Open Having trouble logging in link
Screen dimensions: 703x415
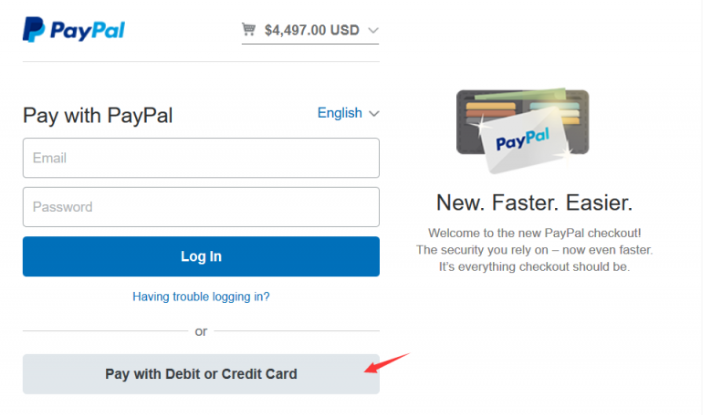201,297
